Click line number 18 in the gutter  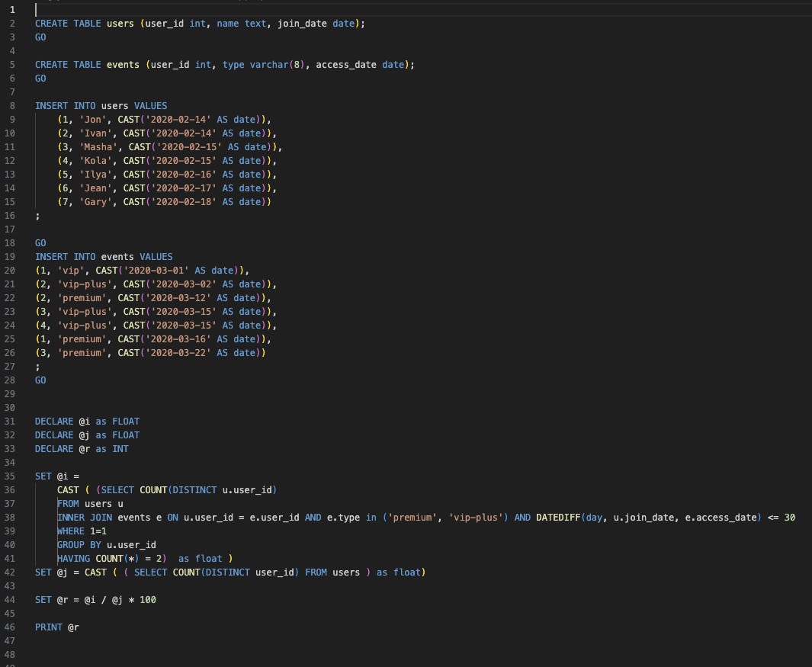tap(11, 243)
